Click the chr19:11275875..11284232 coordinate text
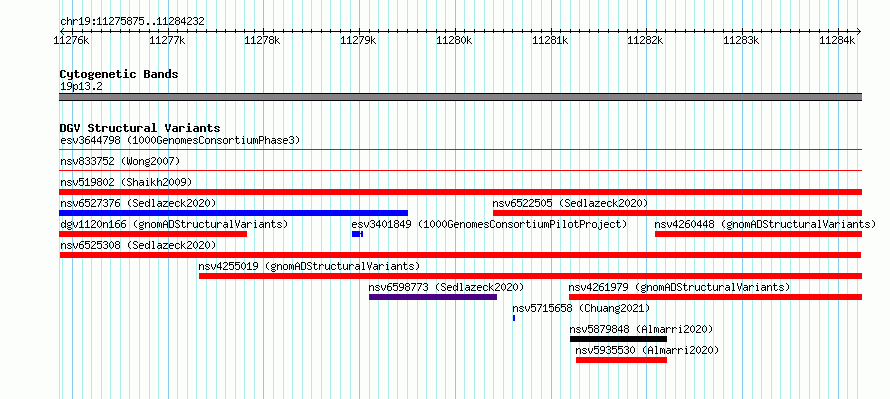The height and width of the screenshot is (399, 890). 132,22
